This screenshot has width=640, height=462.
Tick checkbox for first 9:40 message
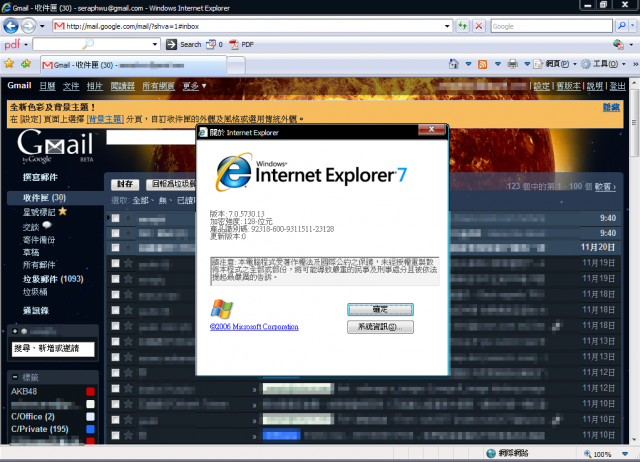tap(116, 218)
